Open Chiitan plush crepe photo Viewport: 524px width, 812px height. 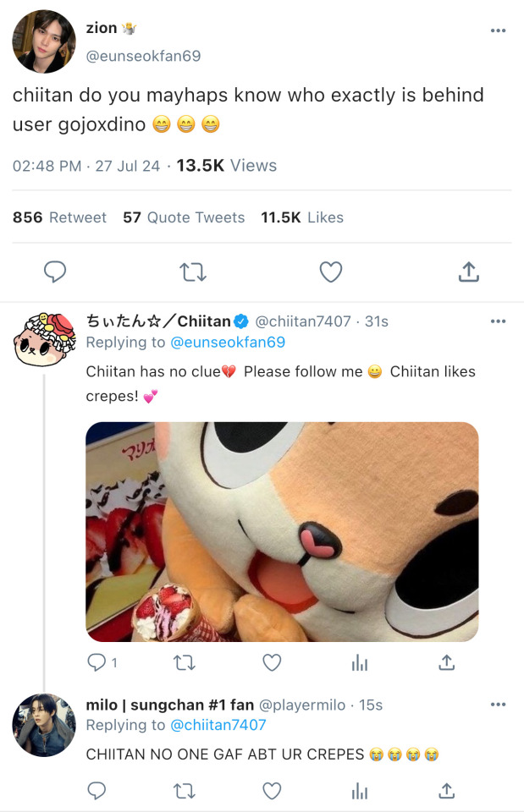click(282, 532)
